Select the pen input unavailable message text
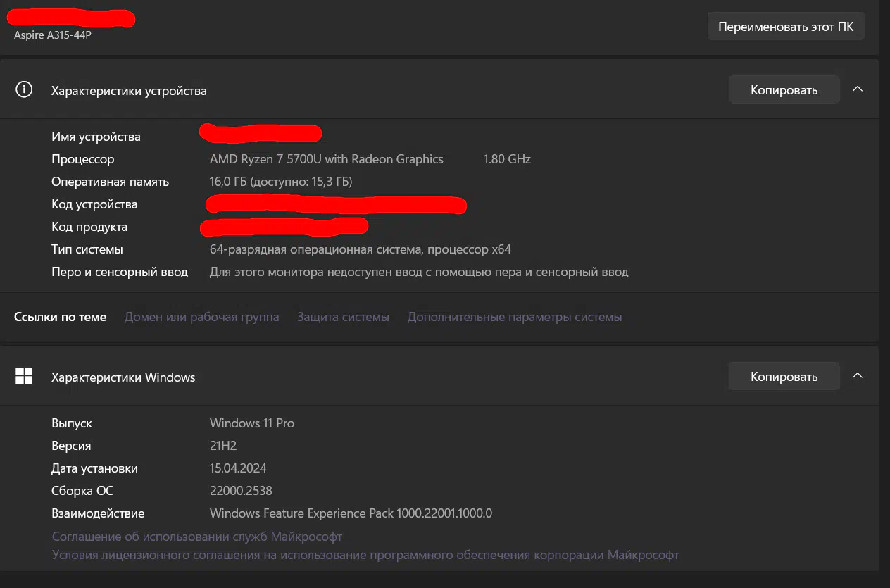 coord(419,272)
